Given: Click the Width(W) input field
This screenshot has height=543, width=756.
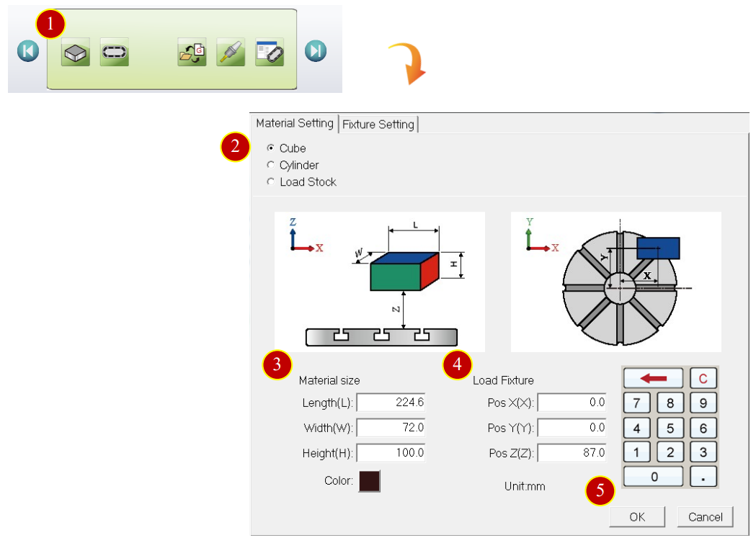Looking at the screenshot, I should click(391, 427).
